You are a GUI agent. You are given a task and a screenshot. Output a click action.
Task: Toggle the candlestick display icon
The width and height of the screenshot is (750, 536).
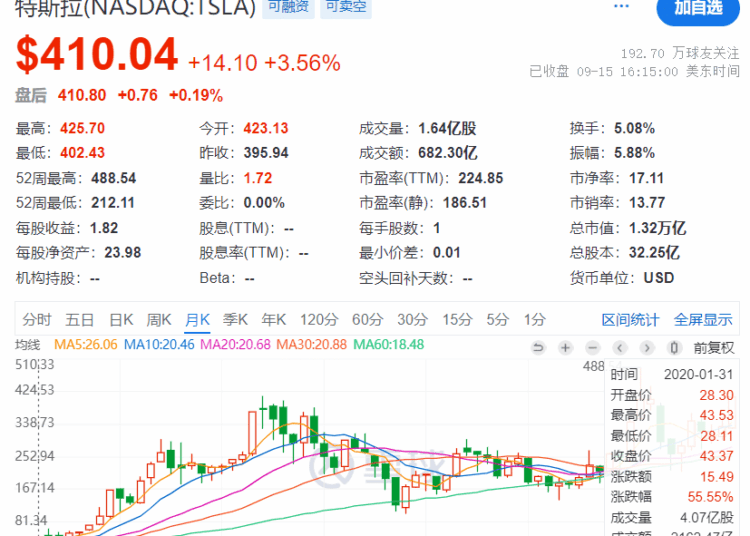pos(674,348)
